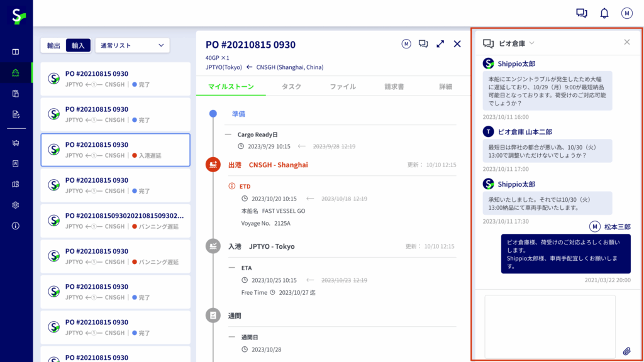Expand the ピオ倉庫 chat channel dropdown
The width and height of the screenshot is (644, 362).
pyautogui.click(x=532, y=43)
